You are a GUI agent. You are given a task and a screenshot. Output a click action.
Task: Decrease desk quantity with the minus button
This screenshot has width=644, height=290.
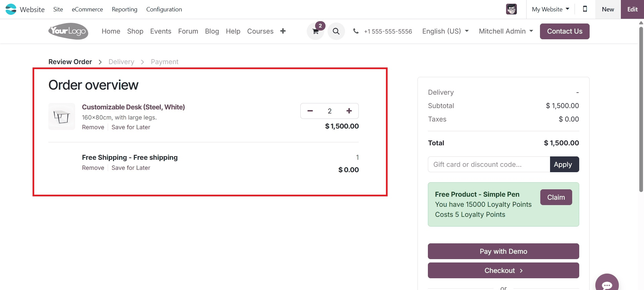pos(310,111)
